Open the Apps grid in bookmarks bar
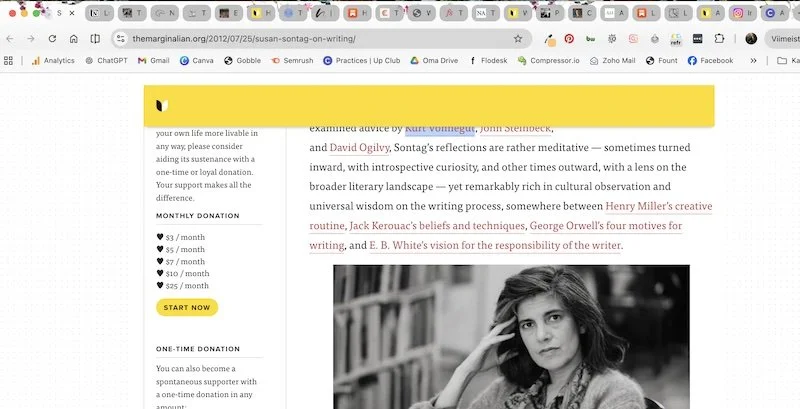The height and width of the screenshot is (409, 800). click(x=8, y=61)
